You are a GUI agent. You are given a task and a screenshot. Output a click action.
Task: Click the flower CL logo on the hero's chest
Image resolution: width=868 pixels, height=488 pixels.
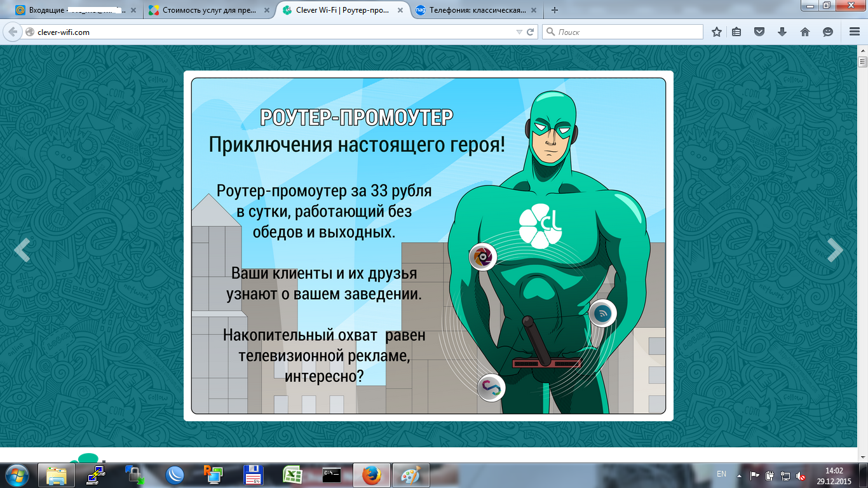point(540,226)
